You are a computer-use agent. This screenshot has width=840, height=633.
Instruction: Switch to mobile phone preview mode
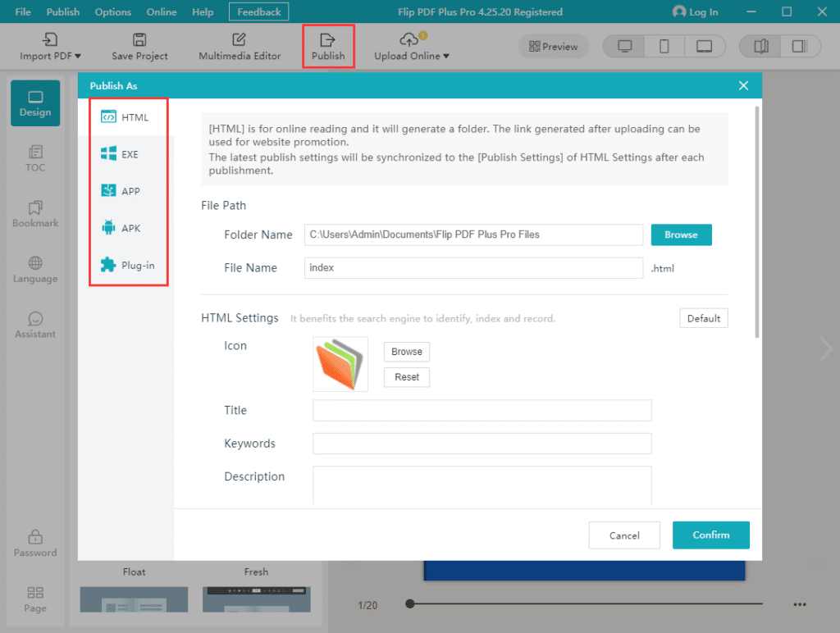(664, 46)
